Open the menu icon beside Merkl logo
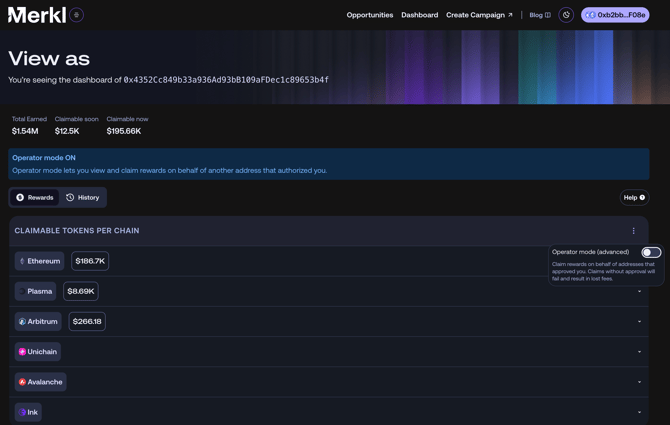The height and width of the screenshot is (425, 670). pos(76,15)
